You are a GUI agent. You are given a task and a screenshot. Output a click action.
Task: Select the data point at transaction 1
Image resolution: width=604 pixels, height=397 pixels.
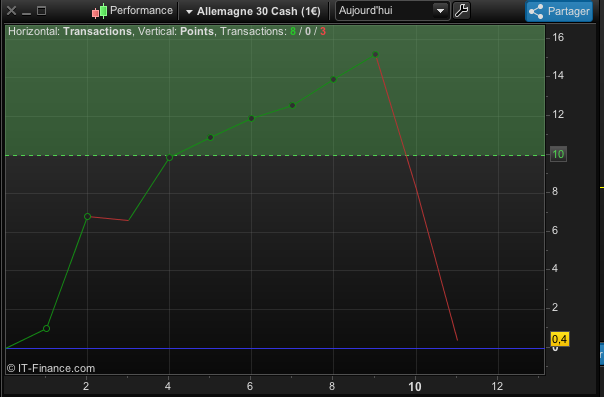(46, 328)
